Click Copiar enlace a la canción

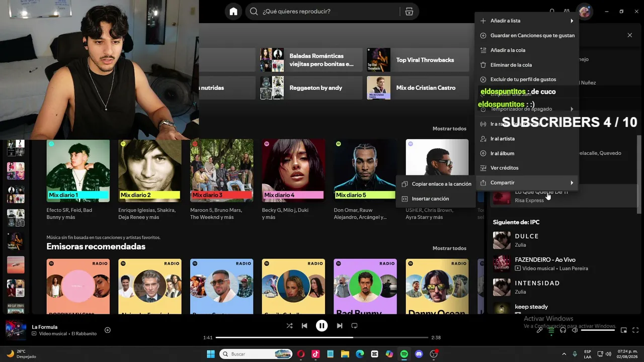point(436,184)
